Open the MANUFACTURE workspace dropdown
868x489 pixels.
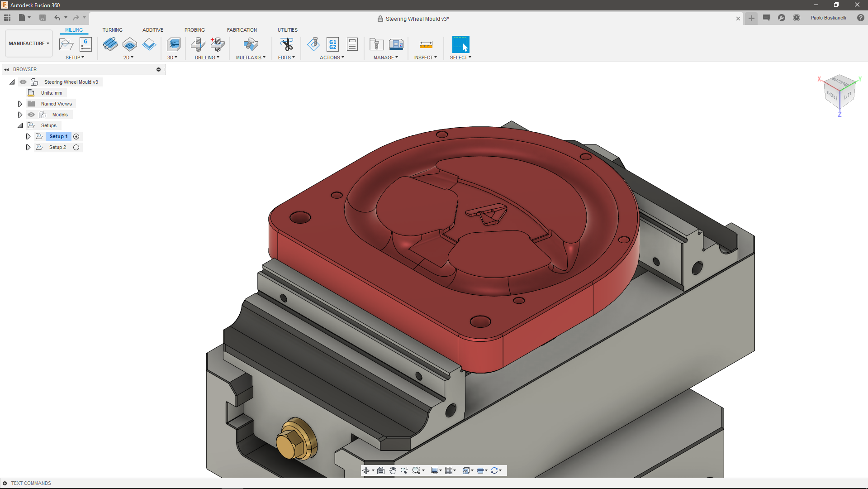tap(28, 43)
